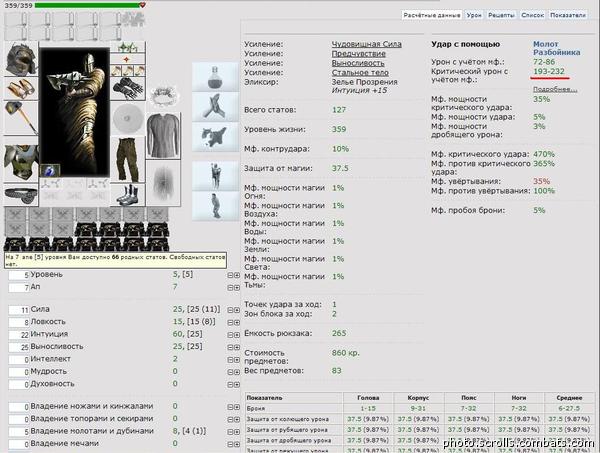Click the Ловкость value input field
Image resolution: width=600 pixels, height=453 pixels.
pyautogui.click(x=19, y=323)
